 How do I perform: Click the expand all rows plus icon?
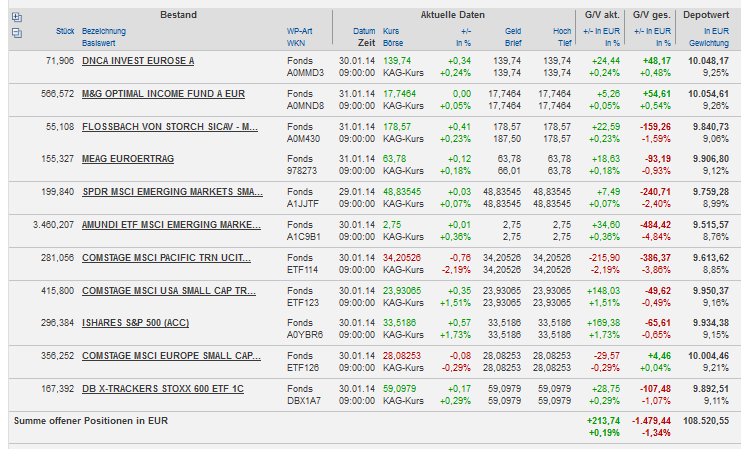[15, 18]
